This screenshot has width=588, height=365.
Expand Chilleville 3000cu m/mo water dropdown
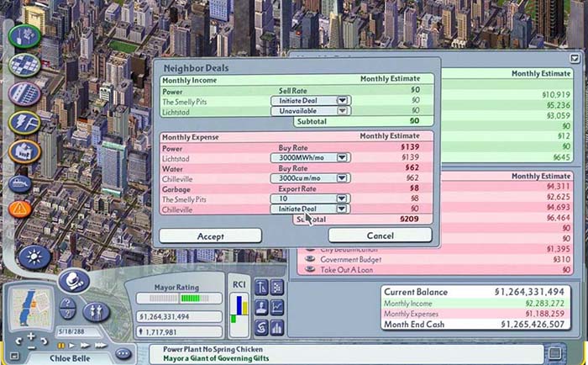pos(342,178)
